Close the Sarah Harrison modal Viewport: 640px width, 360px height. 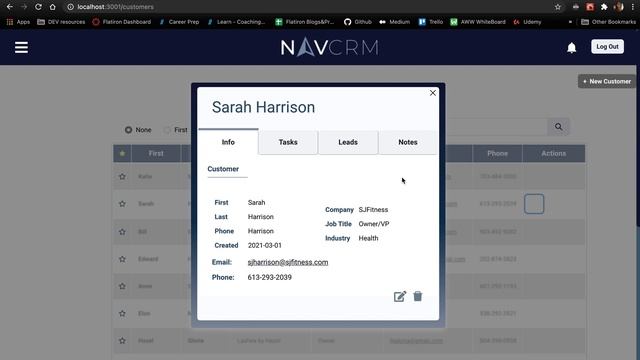[x=433, y=93]
